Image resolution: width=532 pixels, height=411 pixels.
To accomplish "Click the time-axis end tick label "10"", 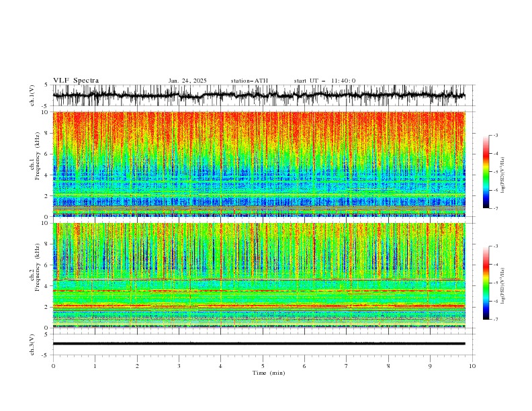I will tap(472, 366).
